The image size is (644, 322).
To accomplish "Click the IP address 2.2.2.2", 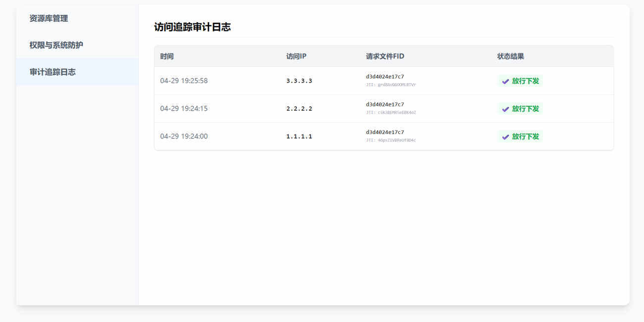I will 299,108.
